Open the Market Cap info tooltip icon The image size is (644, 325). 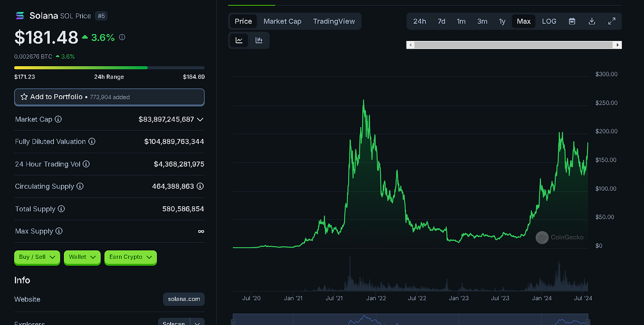(x=58, y=119)
